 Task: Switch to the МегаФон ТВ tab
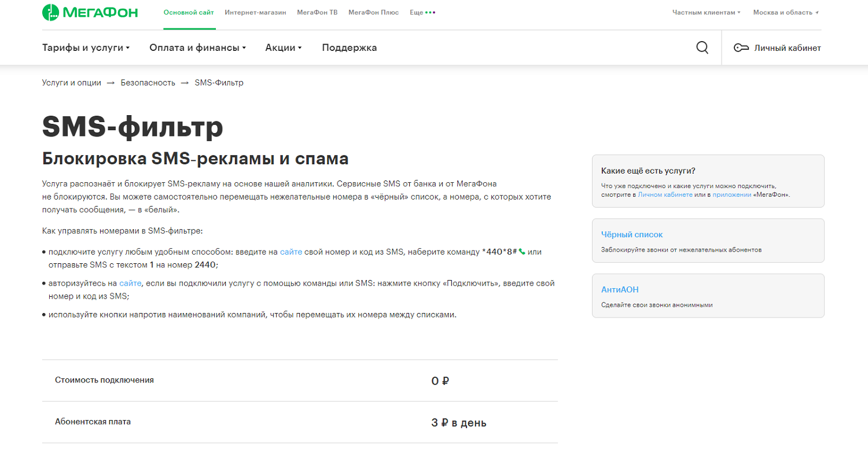click(x=317, y=12)
